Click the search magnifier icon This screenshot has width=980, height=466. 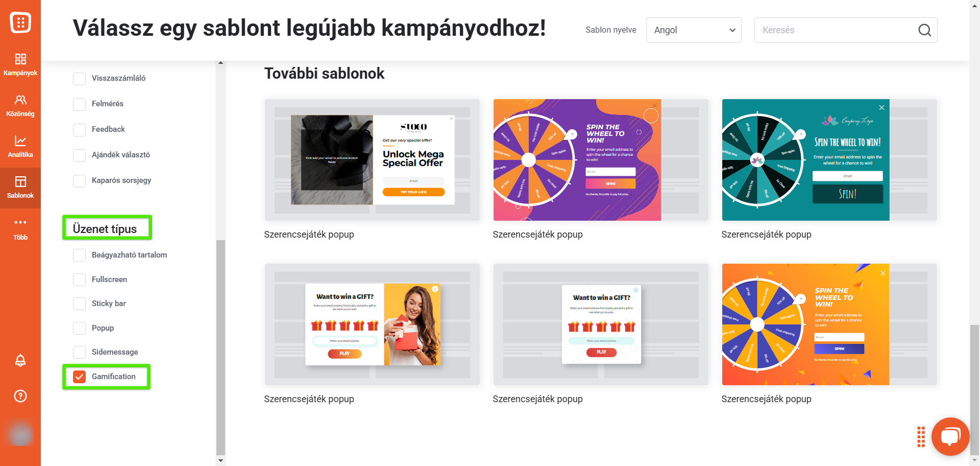click(924, 30)
